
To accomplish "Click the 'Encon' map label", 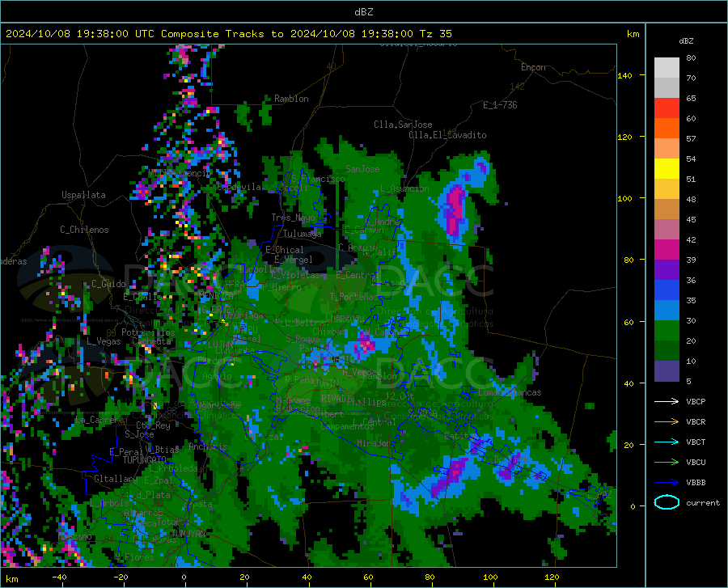I will tap(533, 67).
